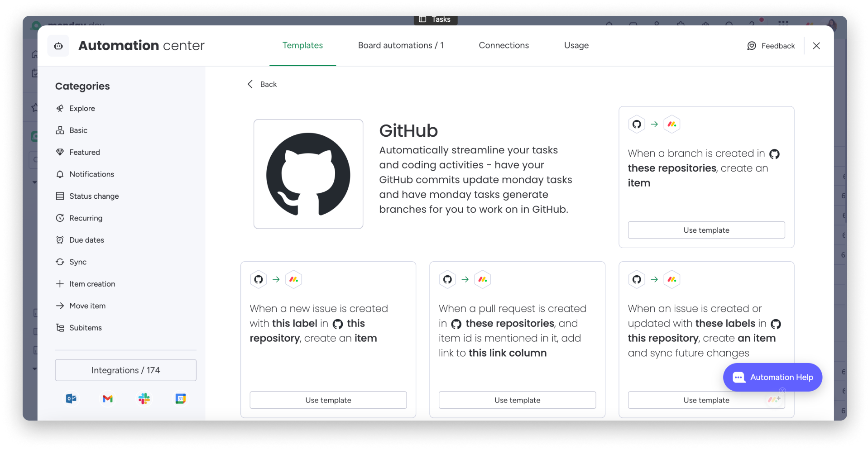Click GitHub icon on issue updated card

637,279
